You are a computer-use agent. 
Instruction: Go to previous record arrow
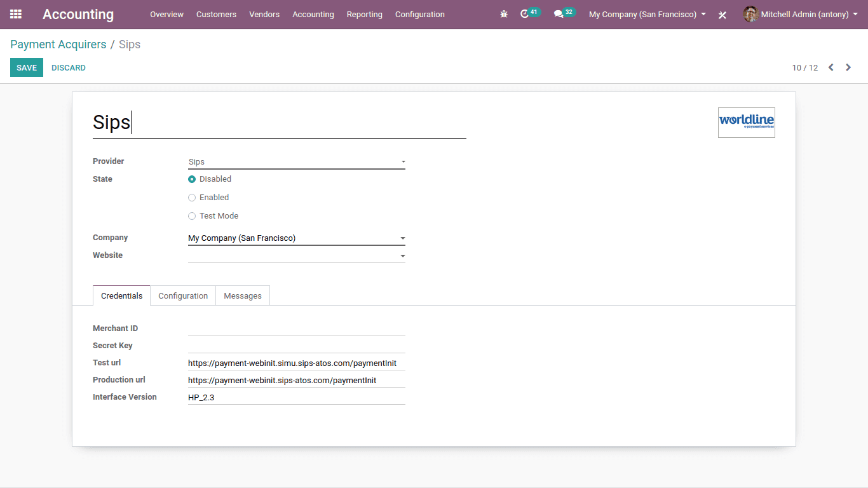pyautogui.click(x=831, y=67)
